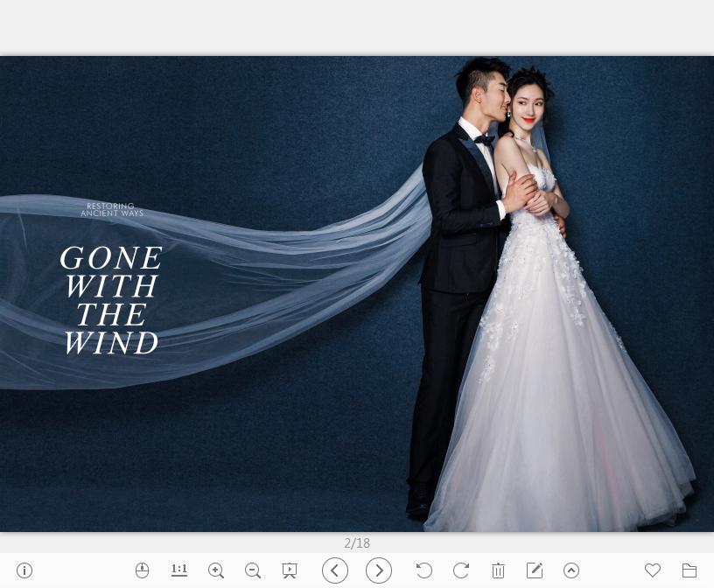Viewport: 714px width, 588px height.
Task: Show image at 1:1 actual size
Action: [179, 570]
